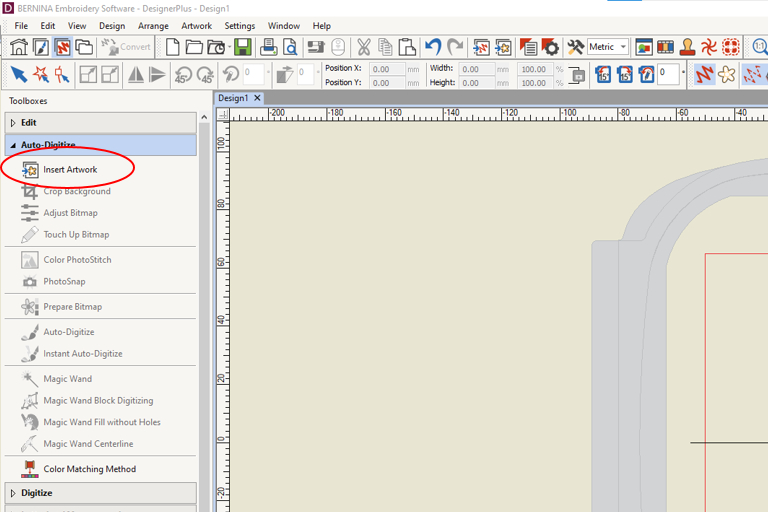
Task: Open the Artwork menu
Action: pos(196,26)
